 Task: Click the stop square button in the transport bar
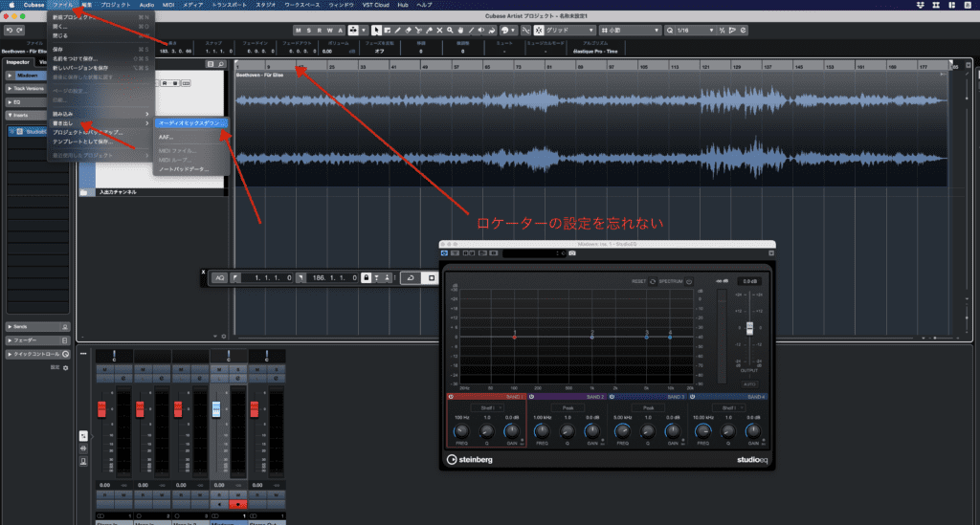coord(432,277)
